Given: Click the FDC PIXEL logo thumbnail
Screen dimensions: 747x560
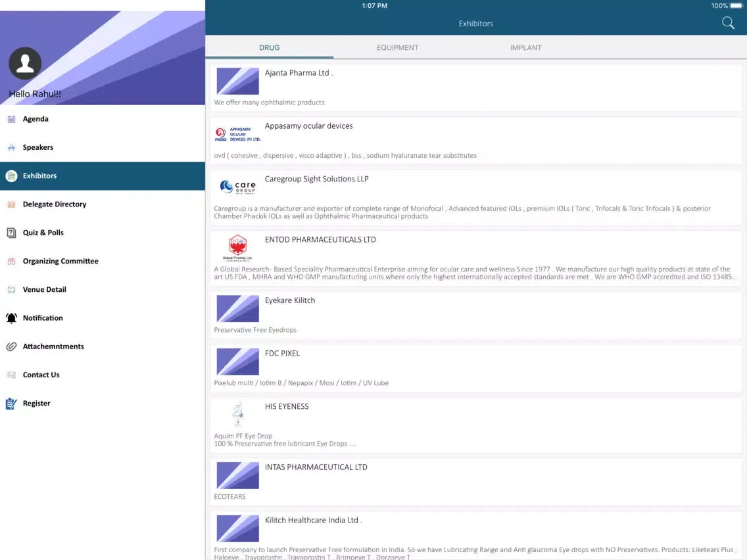Looking at the screenshot, I should pos(238,362).
